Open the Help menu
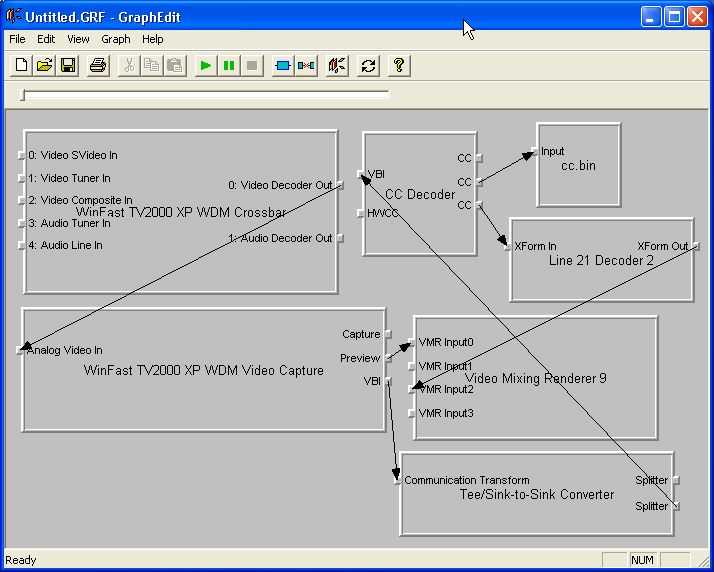This screenshot has width=714, height=572. [153, 39]
